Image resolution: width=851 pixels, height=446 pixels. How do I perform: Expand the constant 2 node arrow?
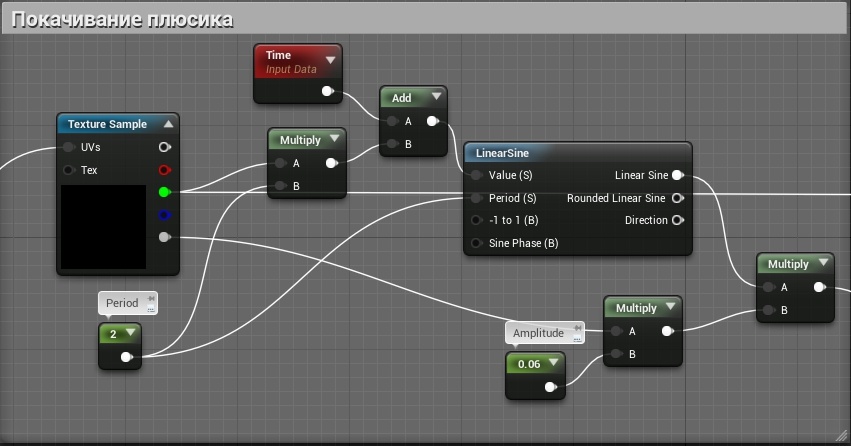131,333
